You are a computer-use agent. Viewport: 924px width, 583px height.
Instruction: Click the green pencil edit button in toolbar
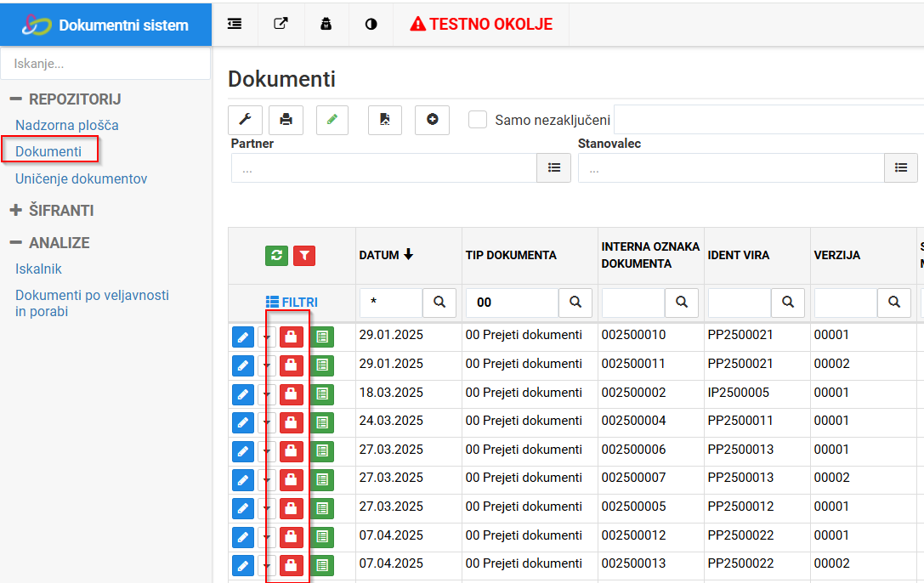(x=332, y=120)
